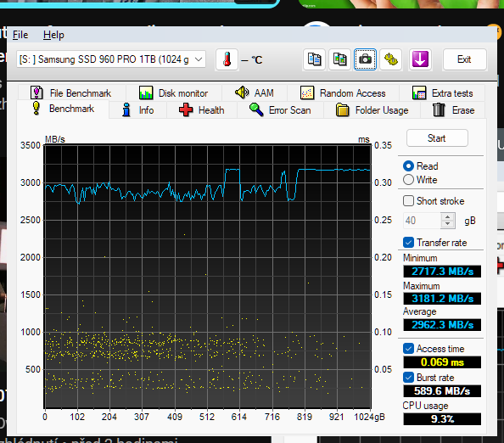504x443 pixels.
Task: Click the CPU usage value 9.3%
Action: click(x=442, y=419)
